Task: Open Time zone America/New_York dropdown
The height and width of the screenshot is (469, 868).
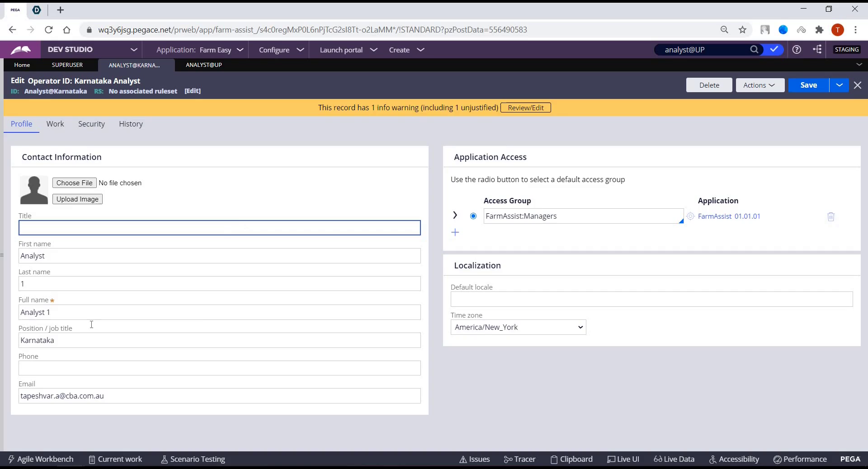Action: point(518,327)
